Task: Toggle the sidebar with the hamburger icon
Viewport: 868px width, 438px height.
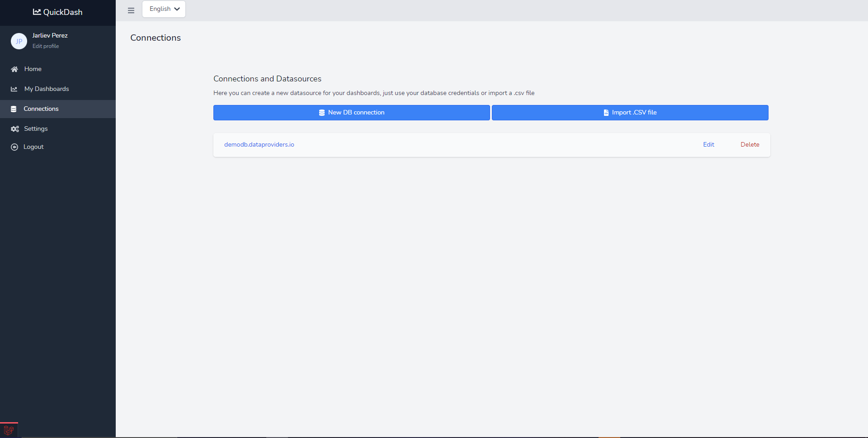Action: pyautogui.click(x=131, y=10)
